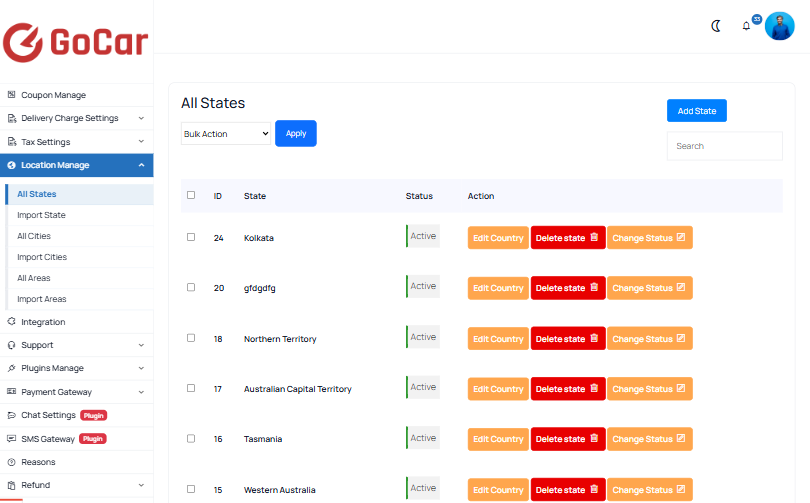This screenshot has height=503, width=810.
Task: Open Import Areas submenu item
Action: click(x=79, y=299)
